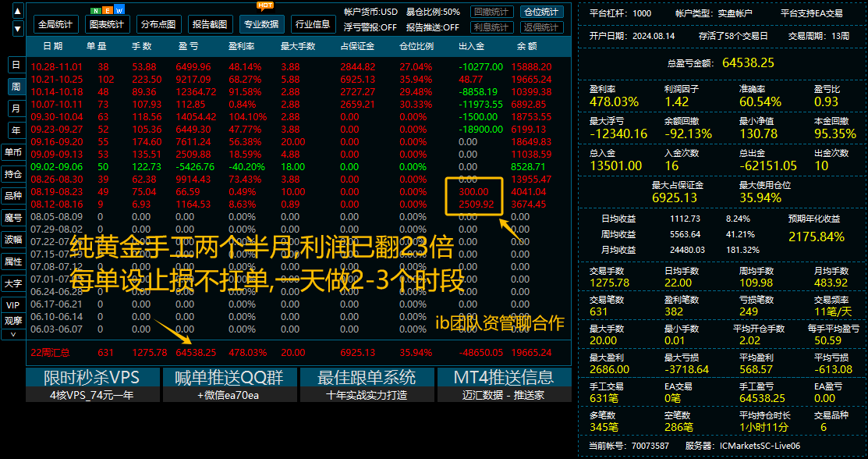Open 属性 sidebar option
The image size is (868, 459).
(13, 261)
